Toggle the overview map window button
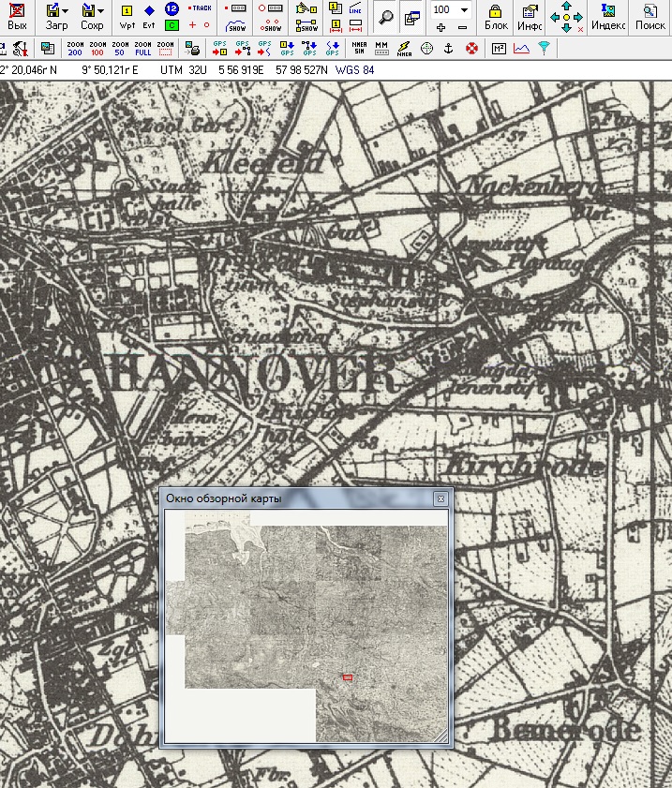 click(x=411, y=16)
